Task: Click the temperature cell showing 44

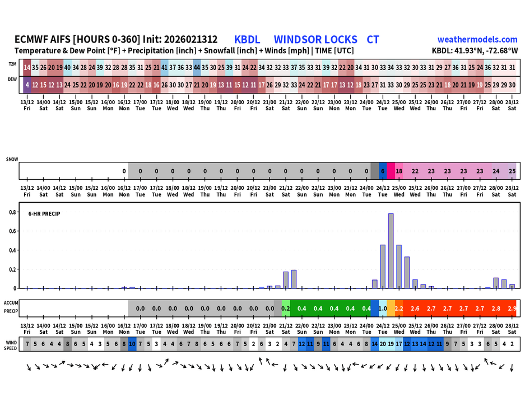Action: pyautogui.click(x=197, y=67)
